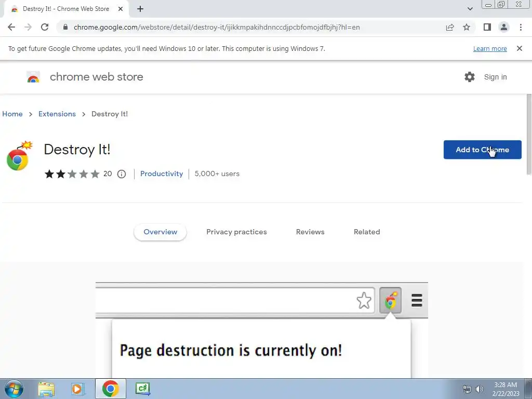Open web store settings gear
The height and width of the screenshot is (399, 532).
click(470, 77)
